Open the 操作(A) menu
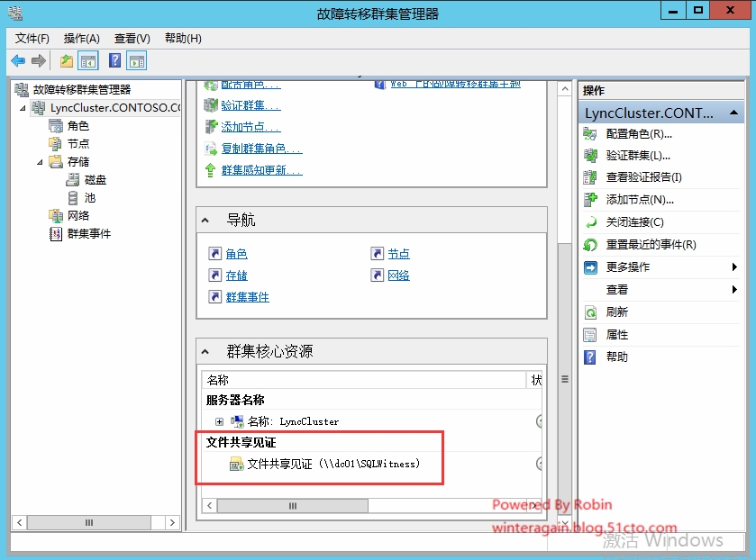 tap(81, 38)
